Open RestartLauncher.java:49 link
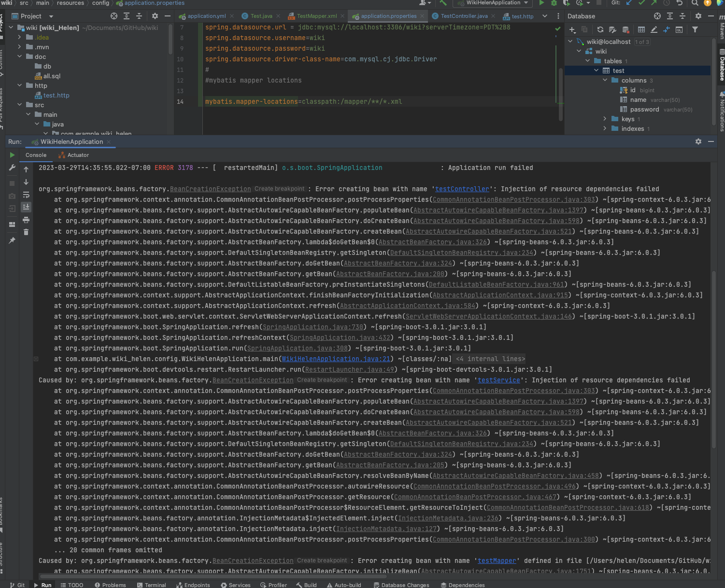The height and width of the screenshot is (588, 725). pyautogui.click(x=350, y=369)
